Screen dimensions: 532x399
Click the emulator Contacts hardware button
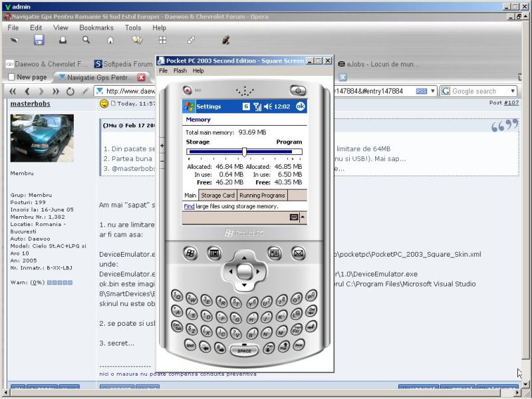pyautogui.click(x=274, y=253)
